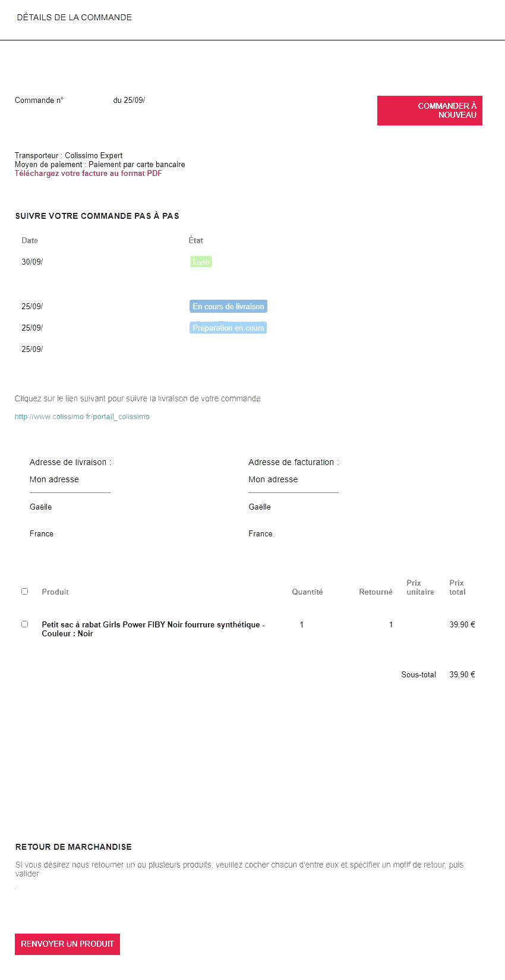This screenshot has height=980, width=505.
Task: Click the Produit column header
Action: click(55, 592)
